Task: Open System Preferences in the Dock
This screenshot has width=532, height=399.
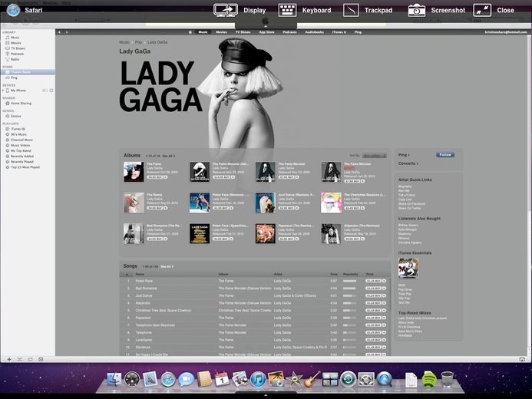Action: coord(366,379)
